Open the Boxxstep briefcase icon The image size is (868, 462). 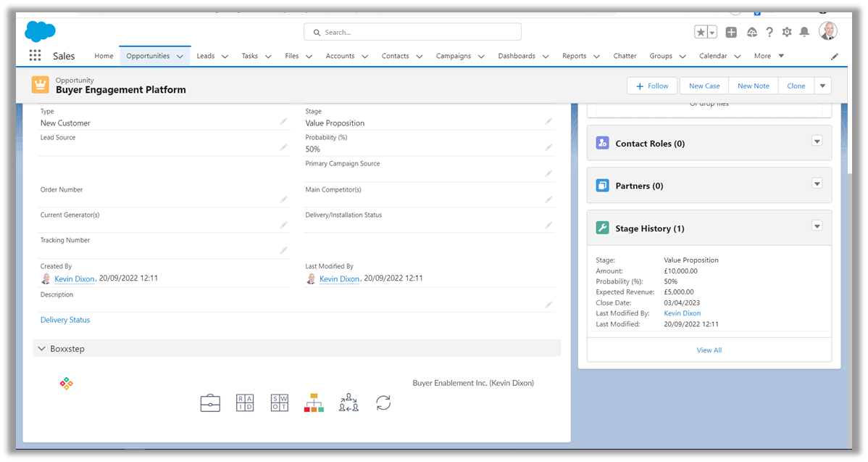210,403
